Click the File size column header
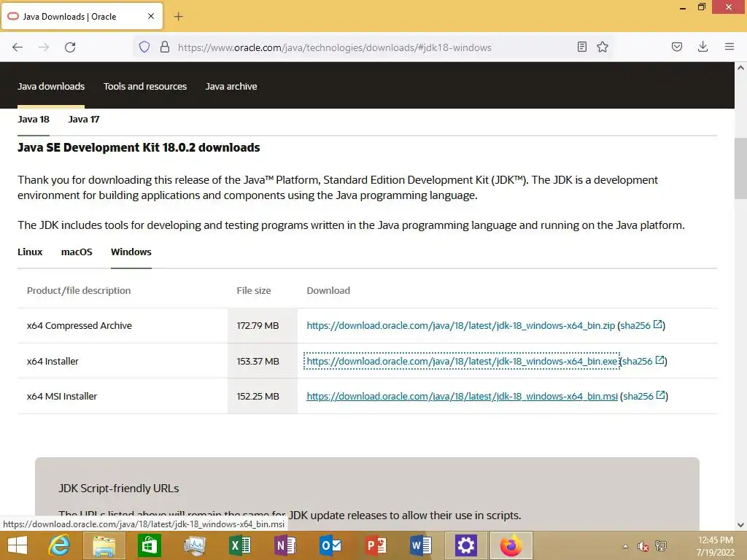 [253, 290]
